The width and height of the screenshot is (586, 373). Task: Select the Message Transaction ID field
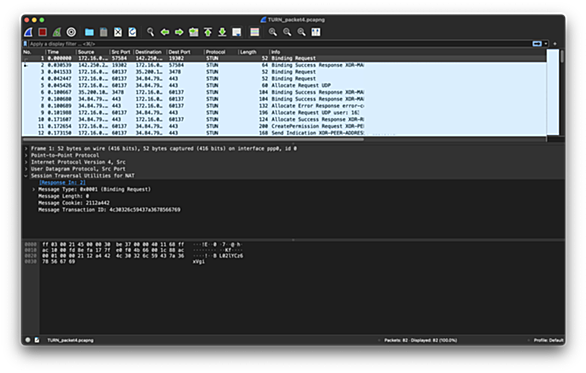click(x=109, y=210)
